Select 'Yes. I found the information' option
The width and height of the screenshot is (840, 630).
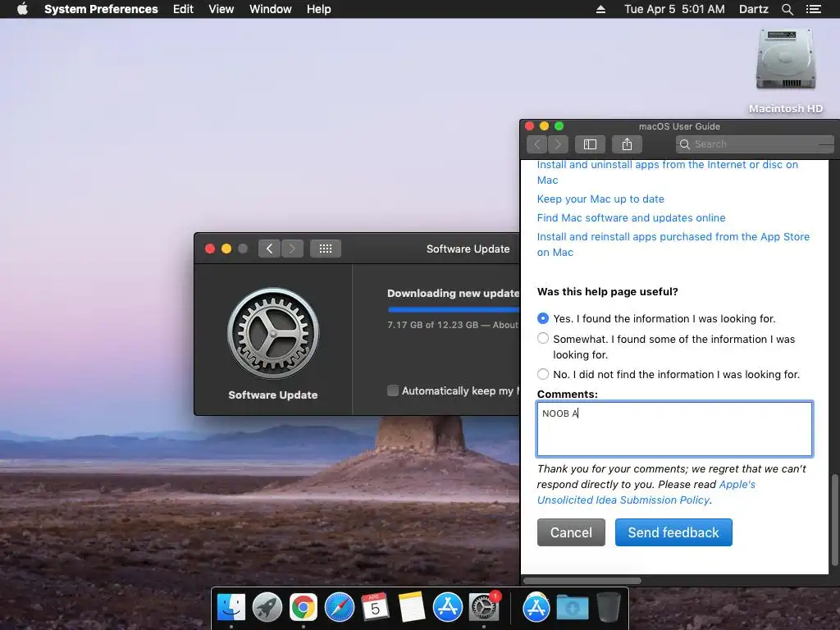point(543,318)
